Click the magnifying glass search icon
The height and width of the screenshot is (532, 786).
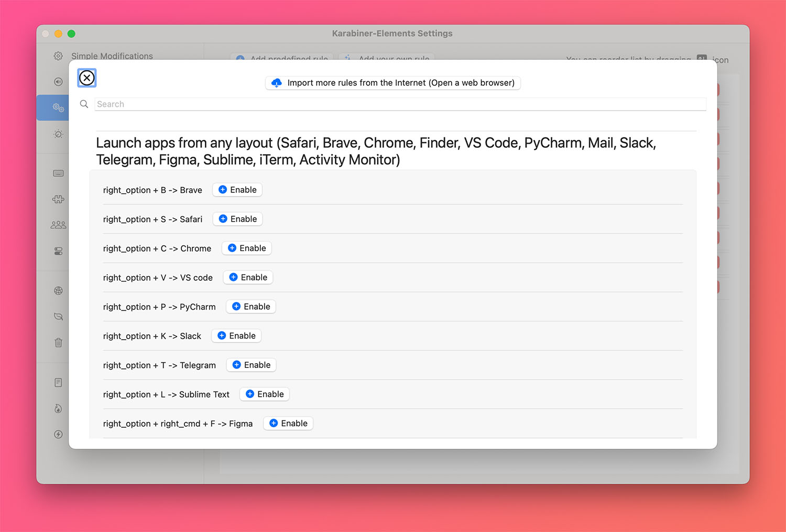pyautogui.click(x=84, y=104)
